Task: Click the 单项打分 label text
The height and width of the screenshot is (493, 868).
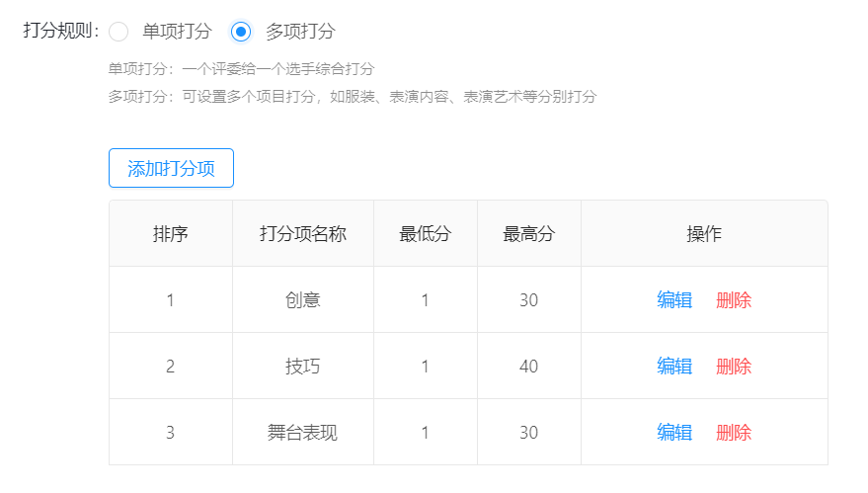Action: 177,31
